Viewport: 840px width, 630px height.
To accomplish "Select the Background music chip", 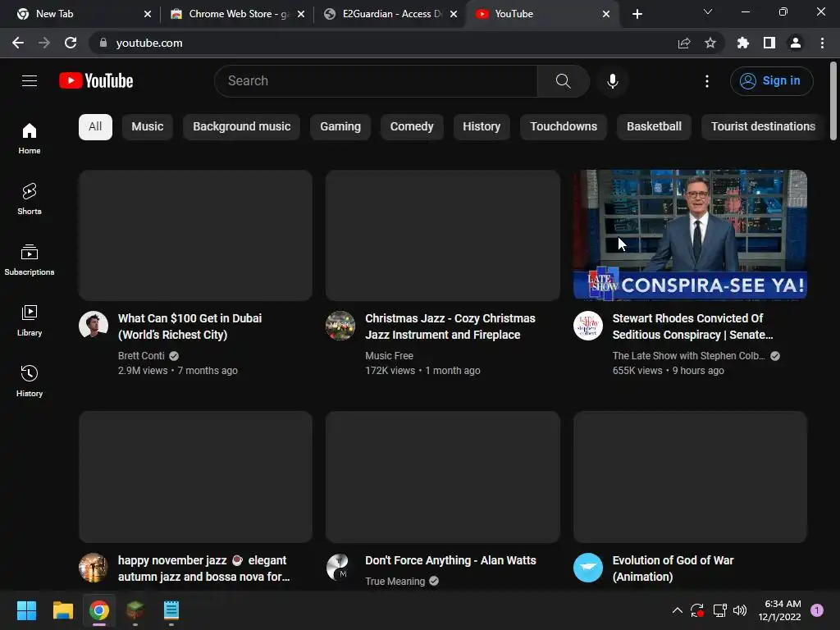I will (x=242, y=127).
